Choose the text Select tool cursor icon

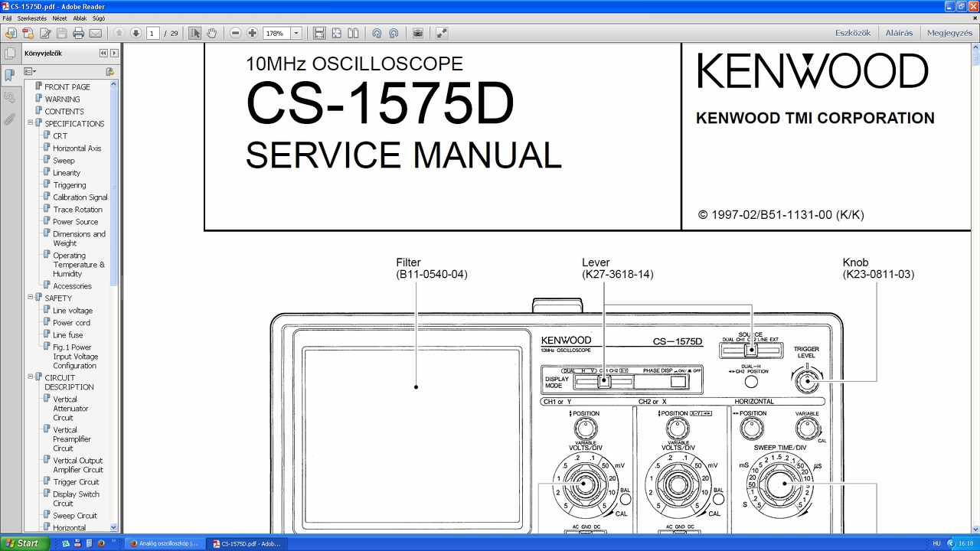195,33
